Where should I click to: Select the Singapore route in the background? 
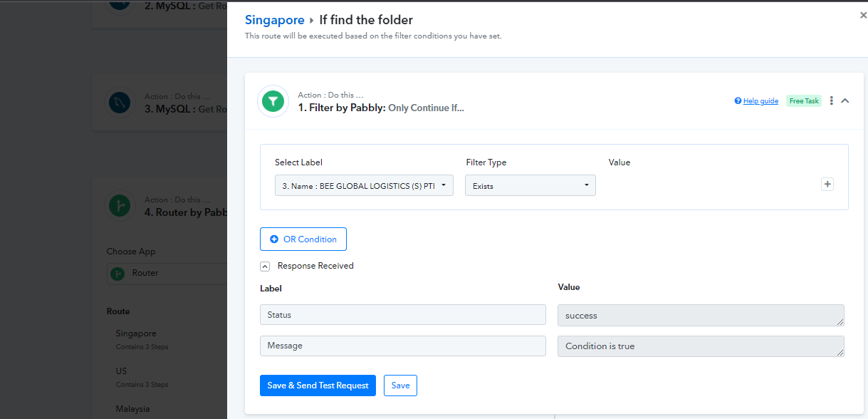tap(136, 333)
